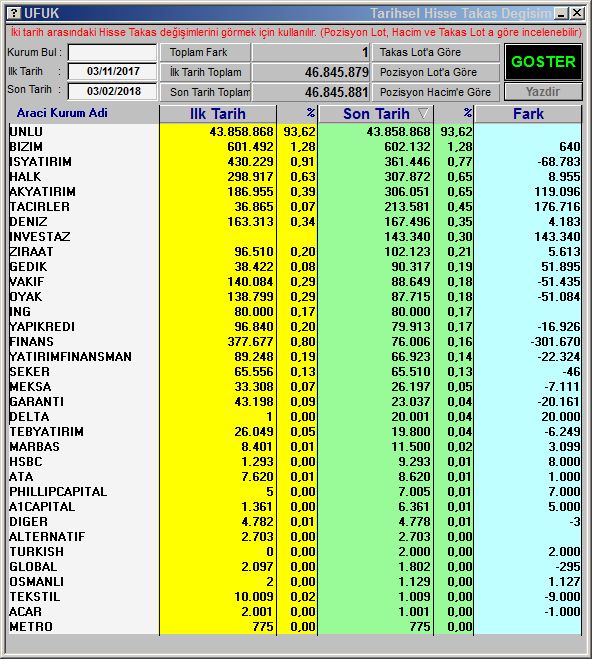Click the Toplam Fark label button

pos(205,52)
